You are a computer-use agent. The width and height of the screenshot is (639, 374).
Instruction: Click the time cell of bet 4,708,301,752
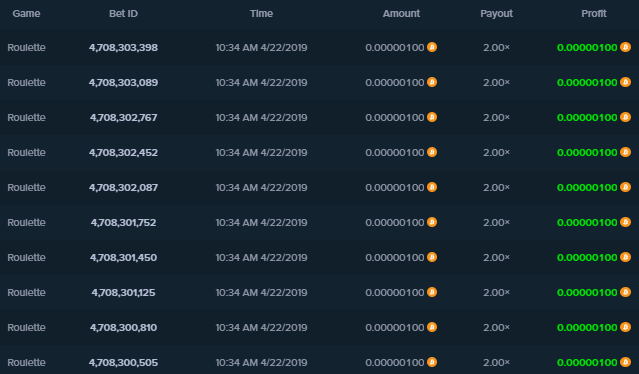pos(261,223)
